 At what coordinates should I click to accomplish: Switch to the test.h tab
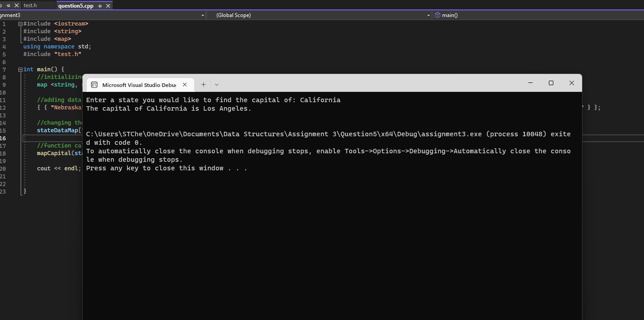pyautogui.click(x=31, y=5)
